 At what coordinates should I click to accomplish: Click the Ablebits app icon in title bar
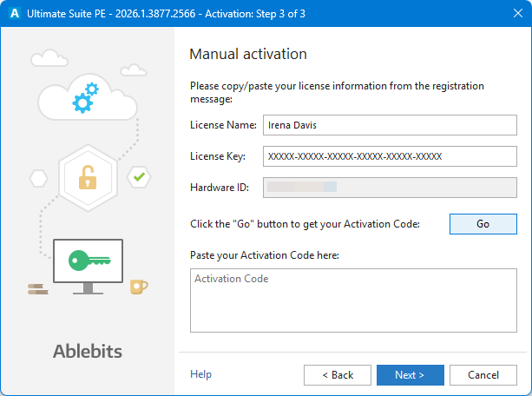click(14, 14)
